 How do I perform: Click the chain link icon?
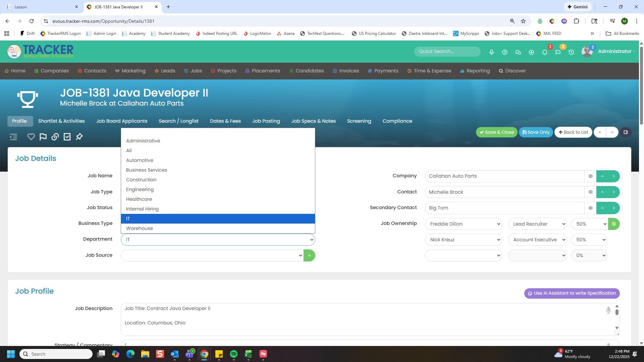point(55,137)
